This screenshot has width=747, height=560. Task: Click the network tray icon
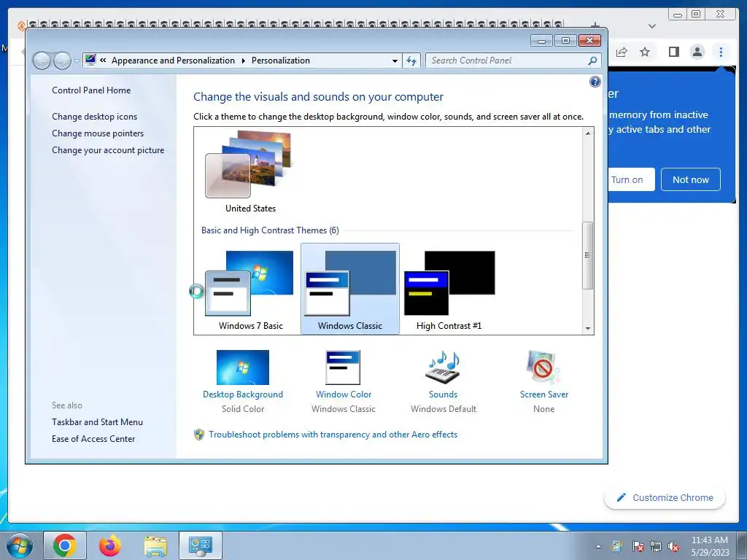[x=656, y=546]
